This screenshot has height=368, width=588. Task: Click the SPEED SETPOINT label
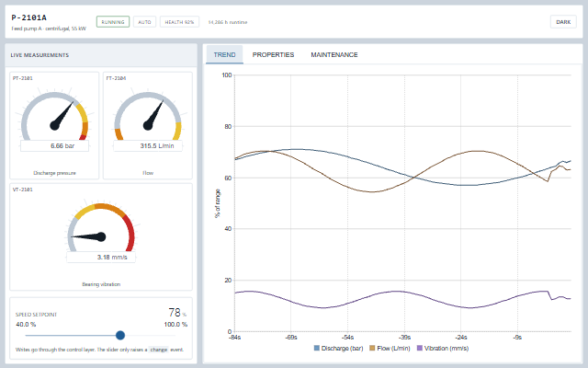[x=36, y=315]
